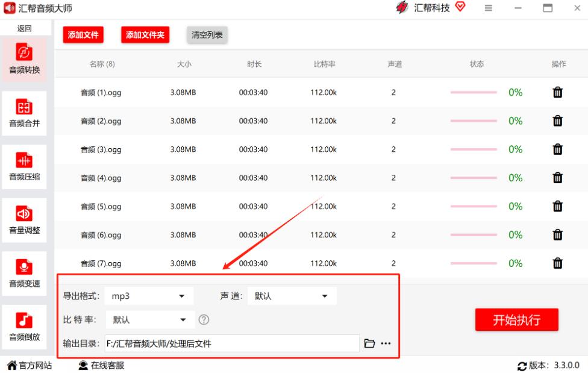Open the 音频转换 audio conversion tool
The height and width of the screenshot is (373, 588).
(24, 59)
